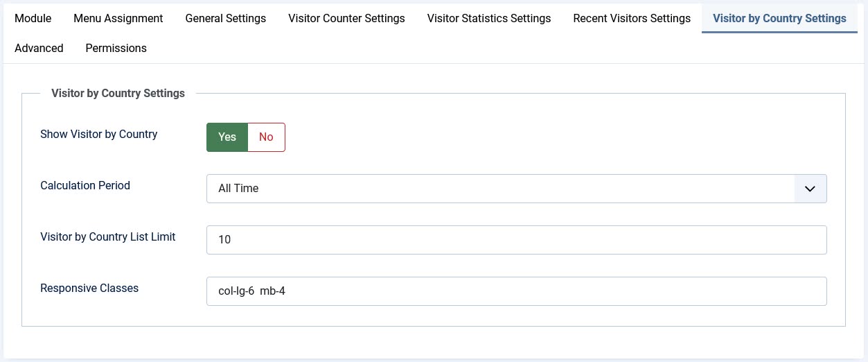
Task: Switch to the Menu Assignment tab
Action: [x=118, y=19]
